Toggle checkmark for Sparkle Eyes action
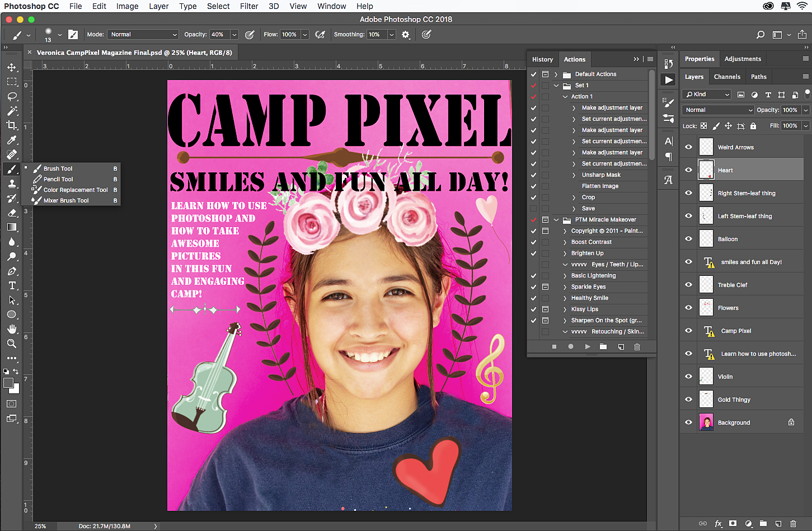This screenshot has width=812, height=531. coord(534,287)
